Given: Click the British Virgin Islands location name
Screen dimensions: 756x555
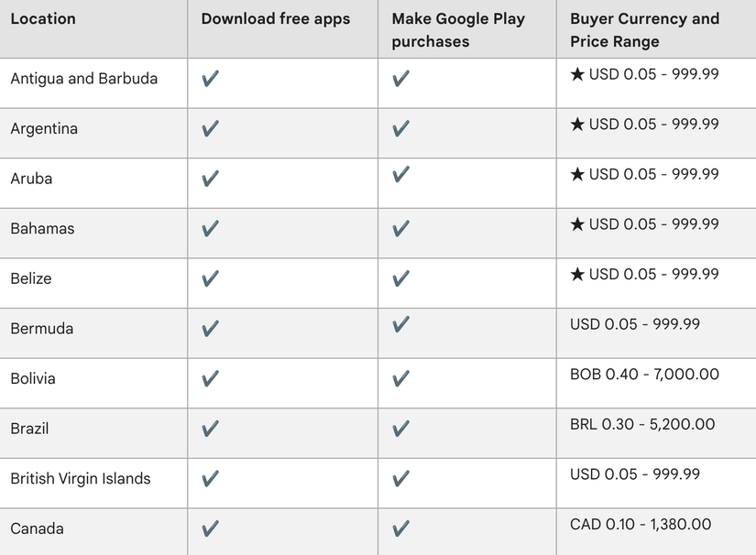Looking at the screenshot, I should [81, 478].
